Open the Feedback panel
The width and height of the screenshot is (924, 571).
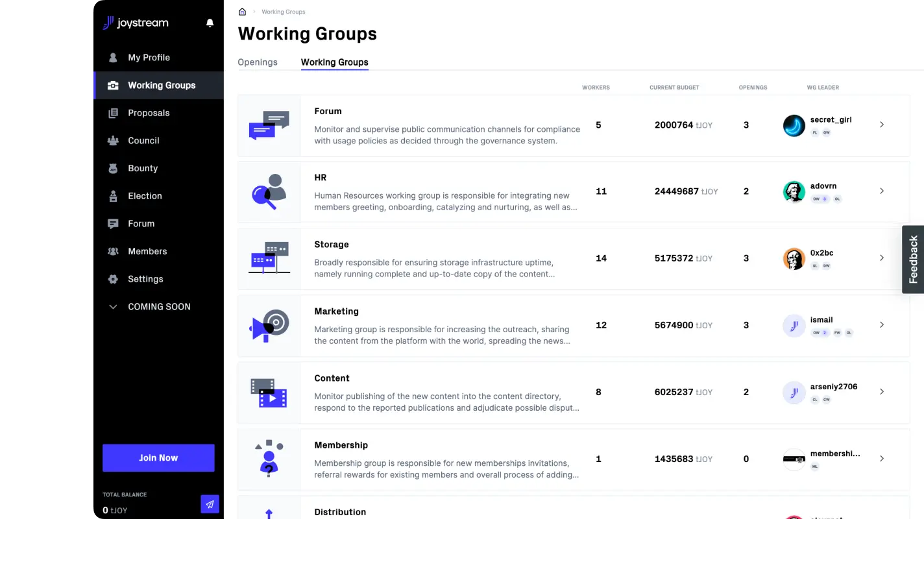point(912,260)
